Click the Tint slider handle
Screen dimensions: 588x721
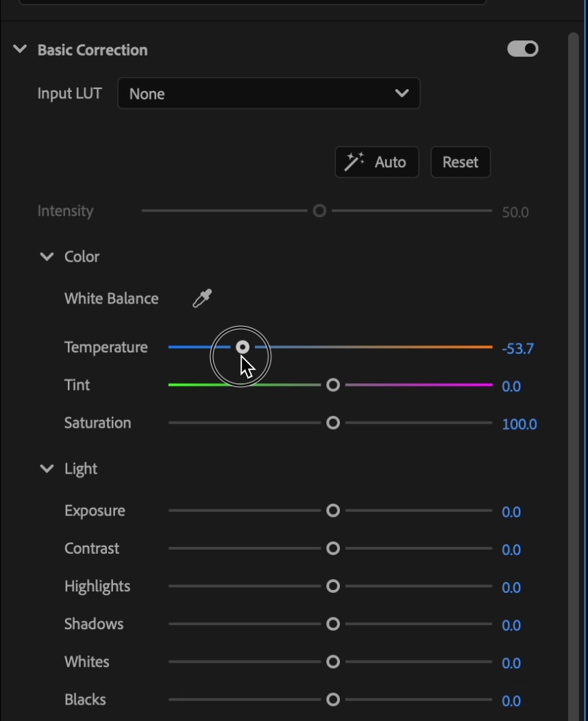(333, 385)
